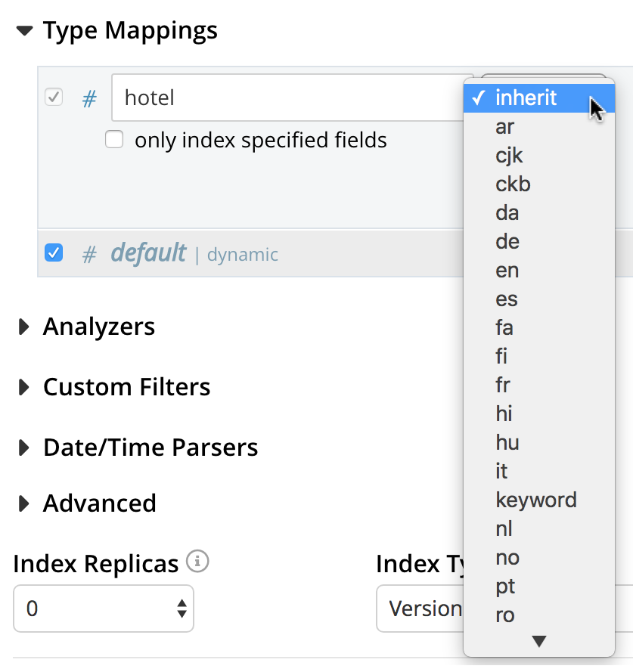Uncheck the default mapping checkbox

coord(54,252)
